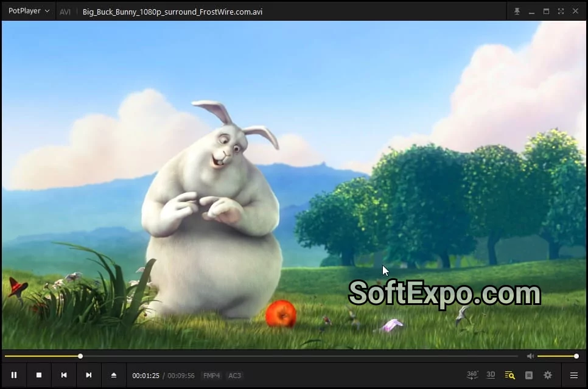Click the AC3 audio codec label

coord(234,376)
